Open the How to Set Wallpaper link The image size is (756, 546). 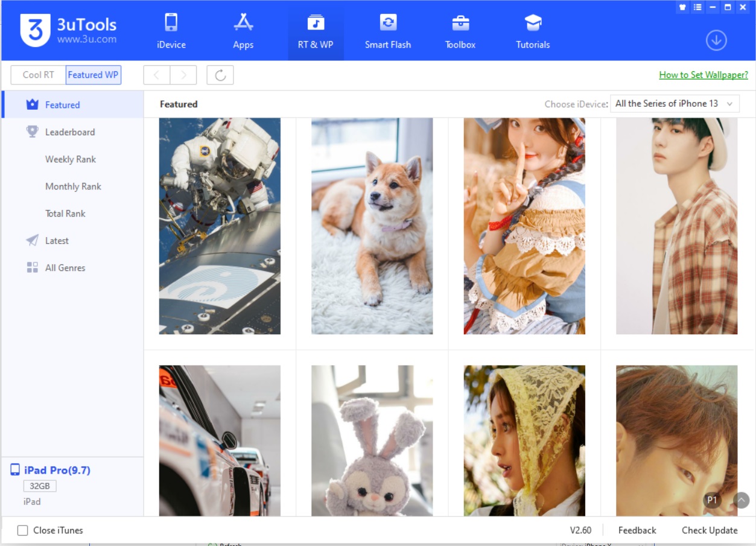pyautogui.click(x=704, y=75)
